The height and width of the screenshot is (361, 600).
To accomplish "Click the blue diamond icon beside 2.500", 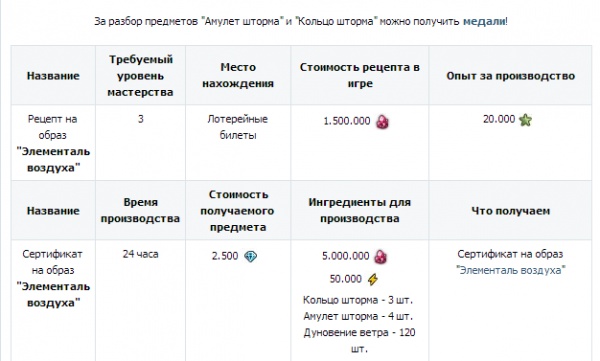I will pos(251,256).
